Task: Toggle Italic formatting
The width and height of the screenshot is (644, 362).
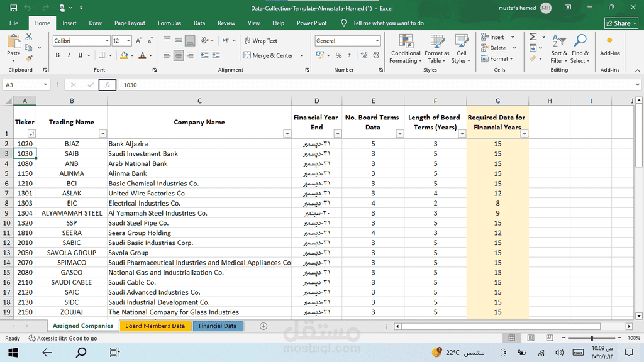Action: [69, 55]
